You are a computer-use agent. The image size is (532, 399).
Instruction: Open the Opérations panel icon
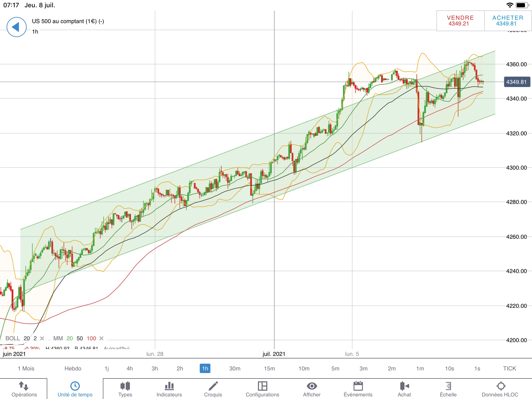(24, 386)
